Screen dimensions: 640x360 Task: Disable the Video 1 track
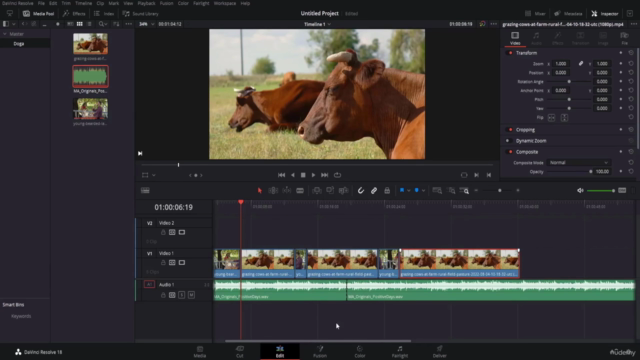(x=182, y=262)
